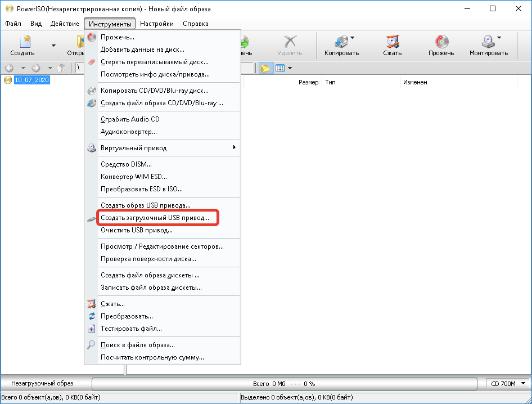Viewport: 532px width, 404px height.
Task: Select Сграбить Audio CD
Action: pos(163,119)
